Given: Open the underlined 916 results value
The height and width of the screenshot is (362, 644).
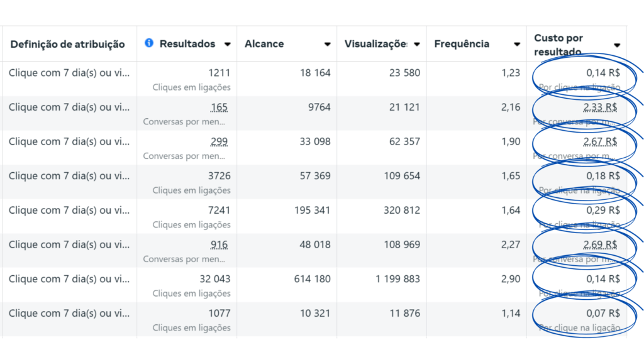Looking at the screenshot, I should pos(219,245).
